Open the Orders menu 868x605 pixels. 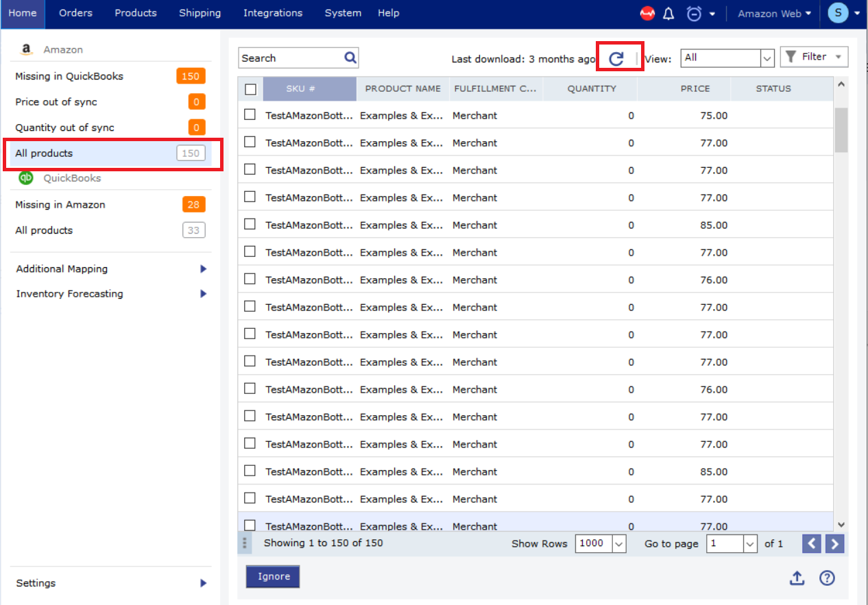tap(75, 13)
